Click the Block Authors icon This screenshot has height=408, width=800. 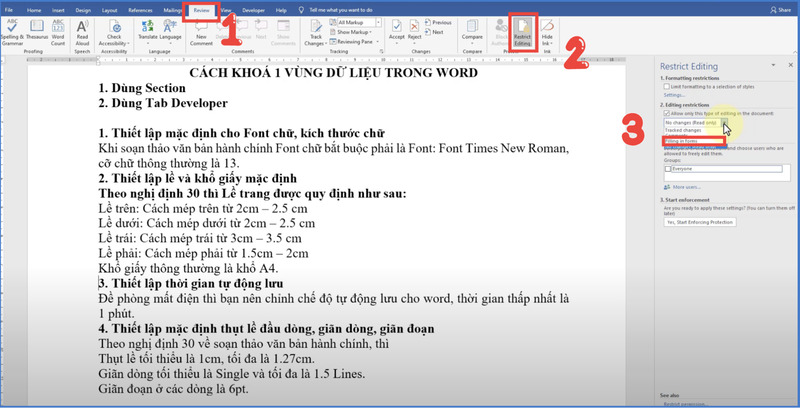501,26
